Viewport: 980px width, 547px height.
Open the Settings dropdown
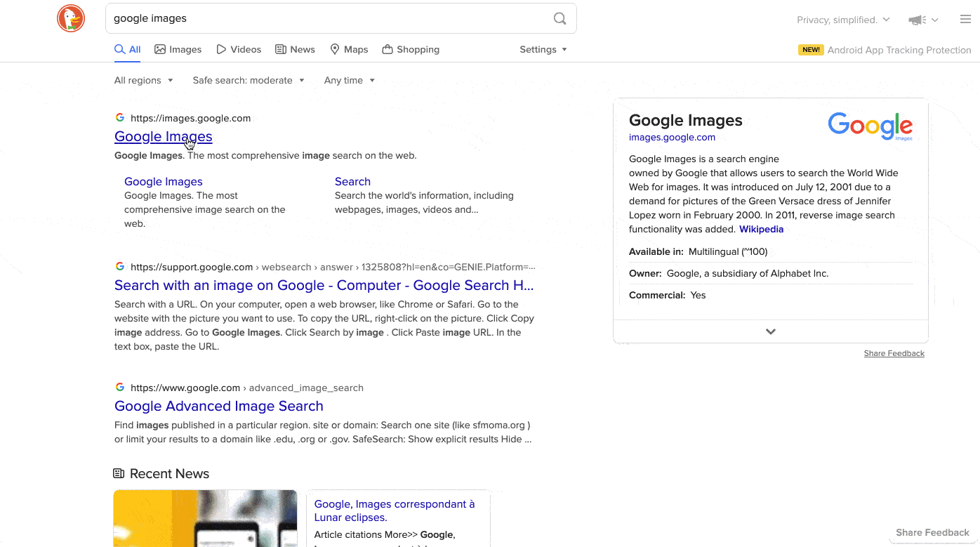[543, 50]
